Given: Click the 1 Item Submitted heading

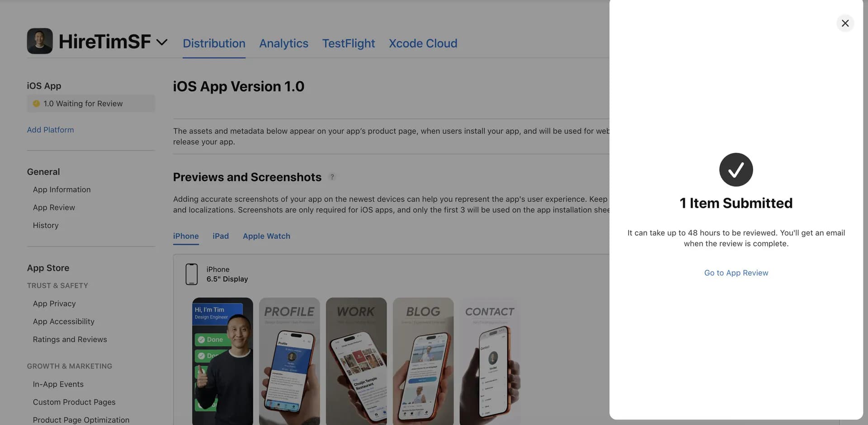Looking at the screenshot, I should coord(736,203).
